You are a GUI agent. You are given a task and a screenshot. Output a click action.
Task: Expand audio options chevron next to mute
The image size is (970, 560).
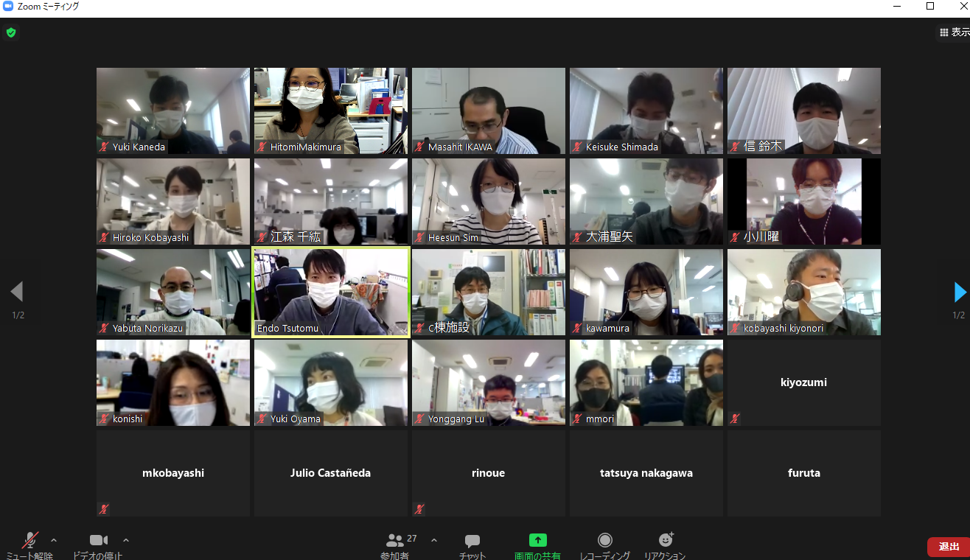(53, 540)
